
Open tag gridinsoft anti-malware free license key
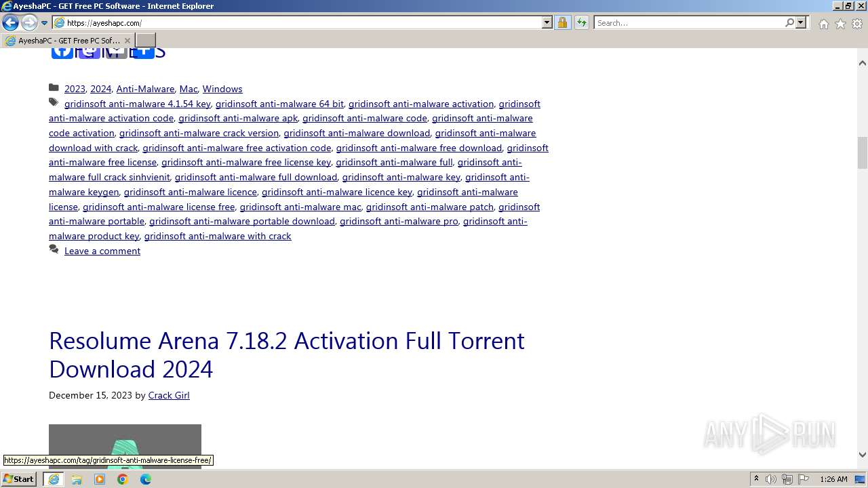(x=246, y=162)
